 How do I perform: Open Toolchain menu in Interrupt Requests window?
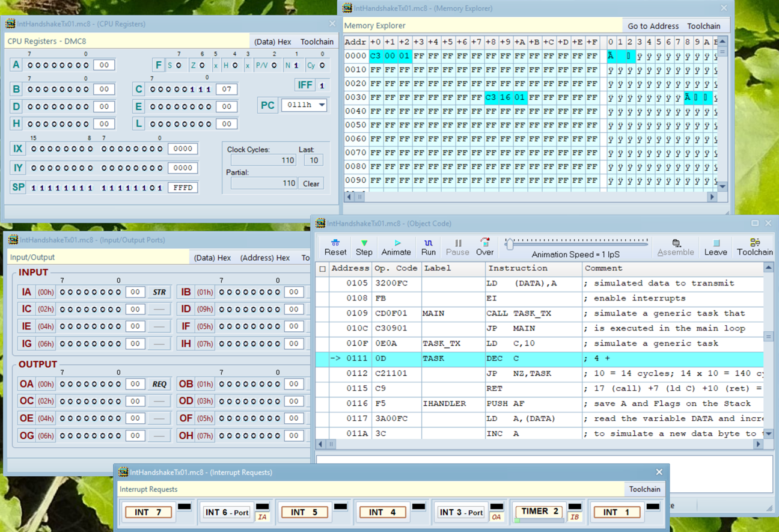645,489
